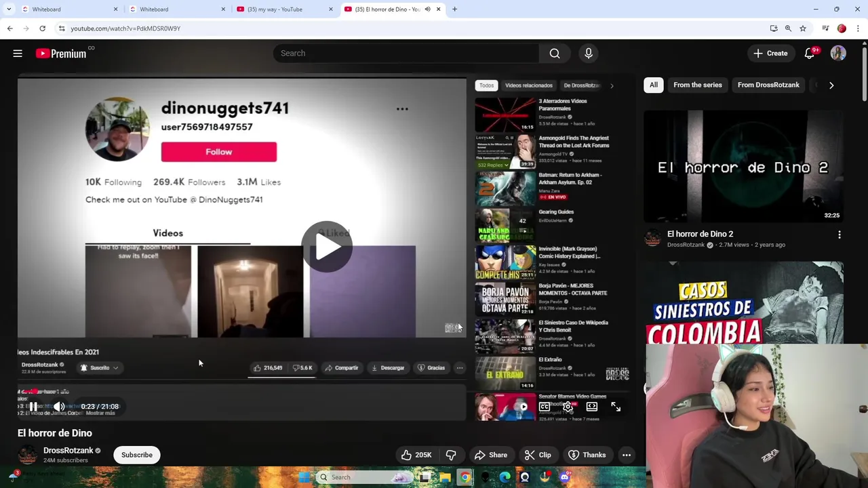
Task: Pause the video with the pause control
Action: pos(33,407)
